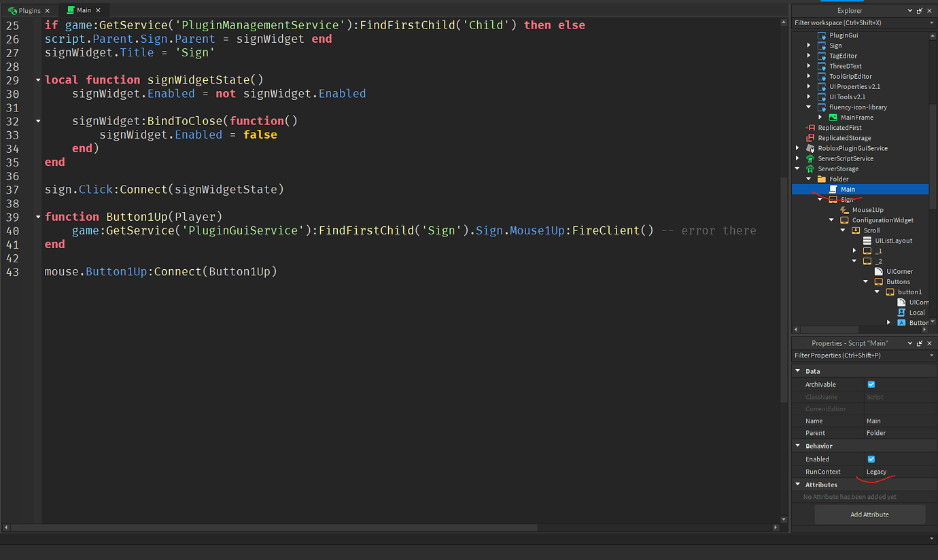
Task: Click the ReplicatedStorage service icon
Action: (x=810, y=138)
